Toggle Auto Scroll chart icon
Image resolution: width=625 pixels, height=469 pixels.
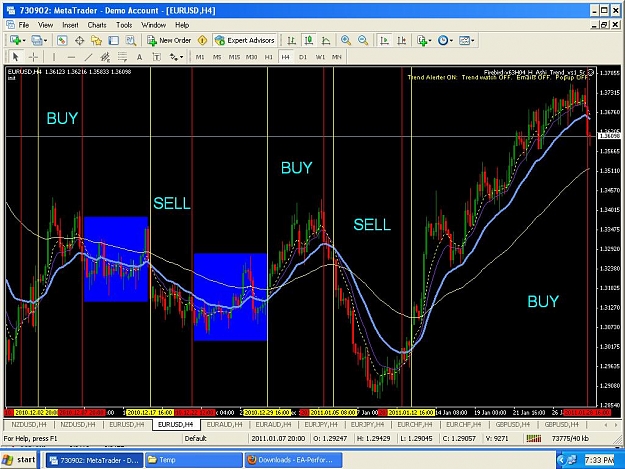coord(384,40)
